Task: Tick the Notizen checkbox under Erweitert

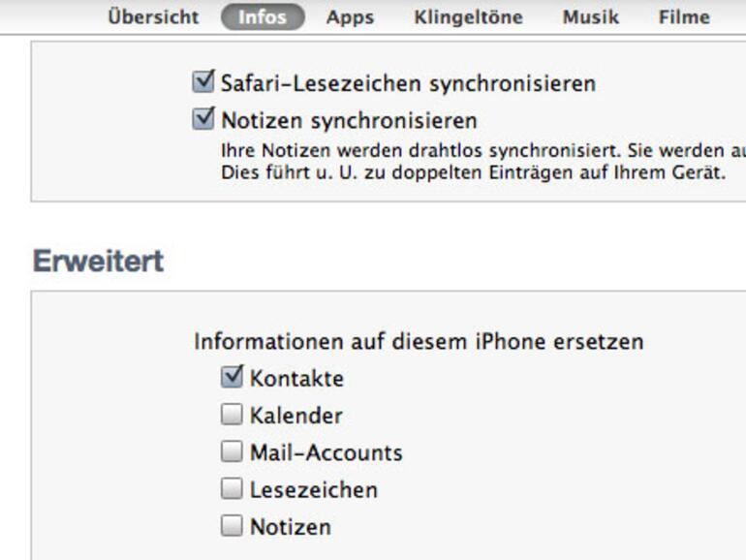Action: (x=232, y=526)
